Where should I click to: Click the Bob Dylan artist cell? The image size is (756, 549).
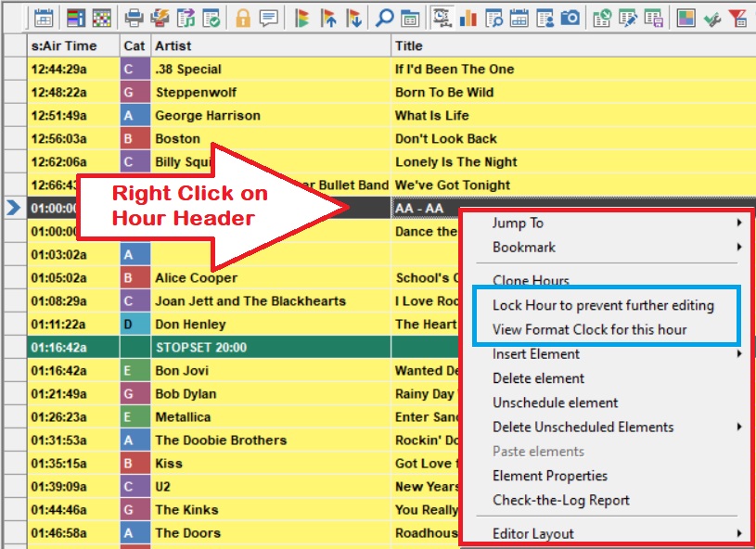(x=271, y=394)
